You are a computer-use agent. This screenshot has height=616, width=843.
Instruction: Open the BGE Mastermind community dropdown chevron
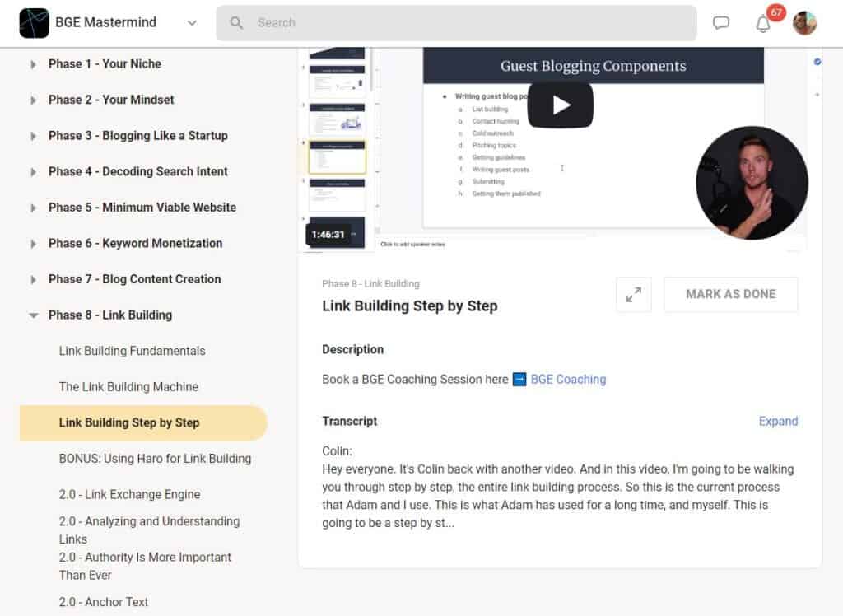192,22
